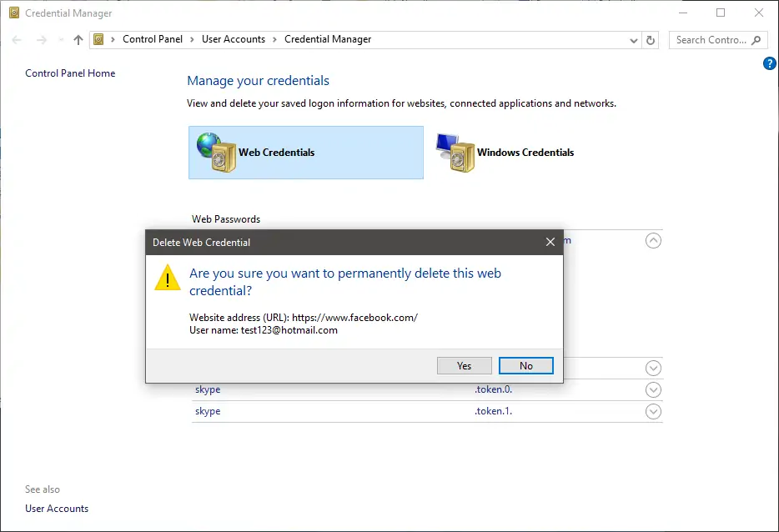This screenshot has height=532, width=779.
Task: Click the Search Control Panel box
Action: pos(718,40)
